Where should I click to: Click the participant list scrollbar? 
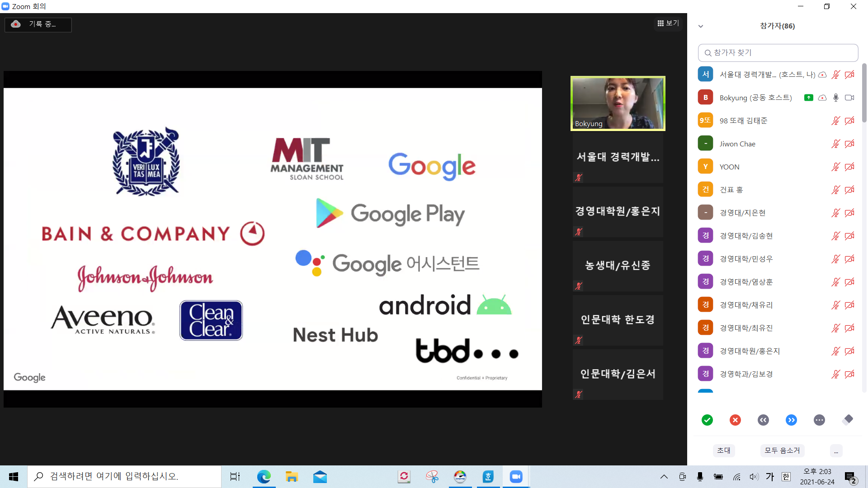click(x=864, y=93)
